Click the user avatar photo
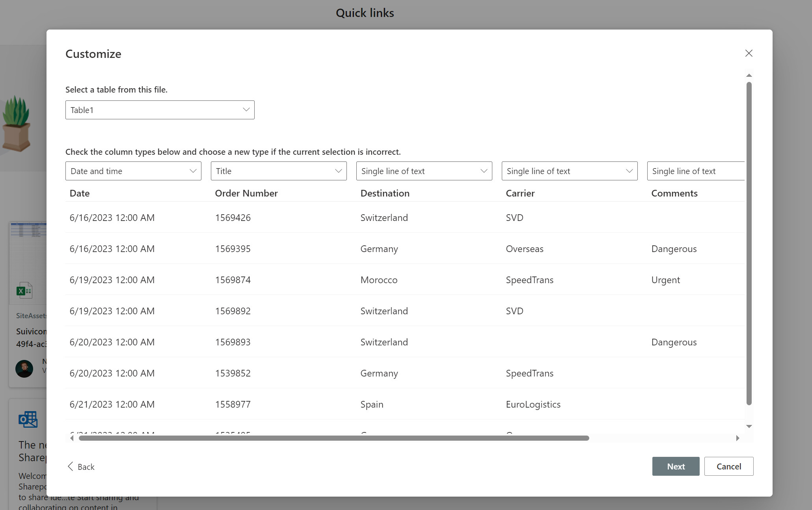 coord(24,369)
